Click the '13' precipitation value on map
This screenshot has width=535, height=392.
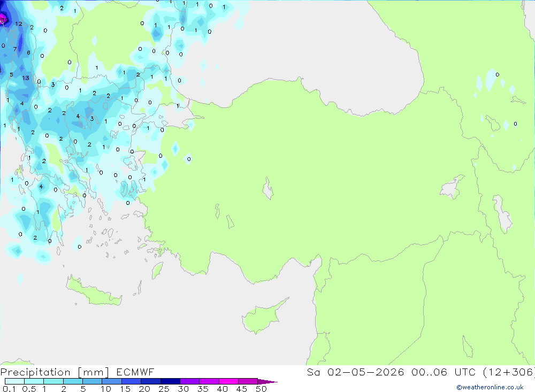click(x=26, y=78)
